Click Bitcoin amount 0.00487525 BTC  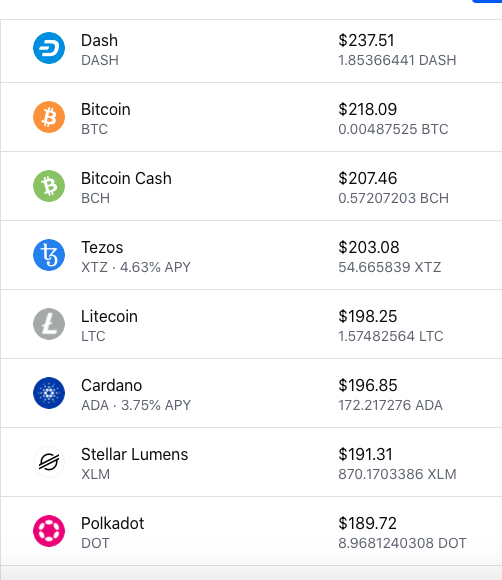[393, 129]
